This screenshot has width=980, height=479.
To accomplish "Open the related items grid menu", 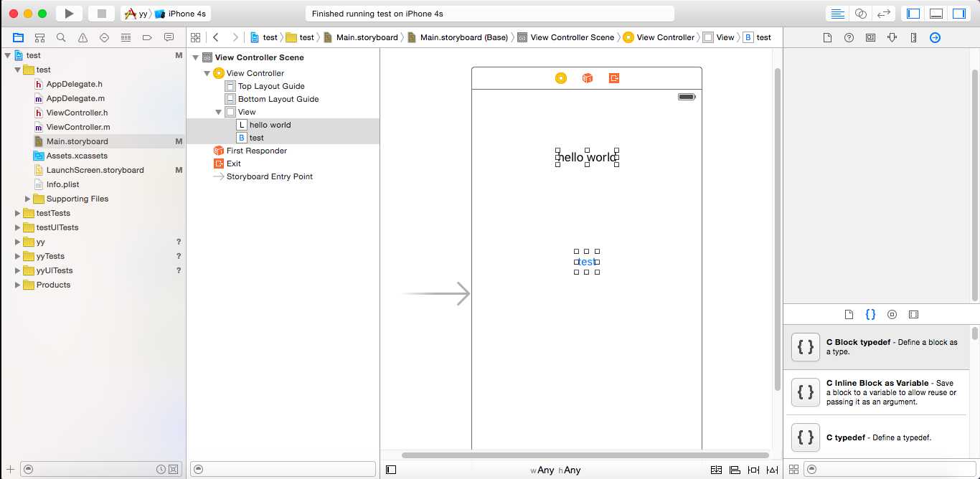I will coord(195,37).
